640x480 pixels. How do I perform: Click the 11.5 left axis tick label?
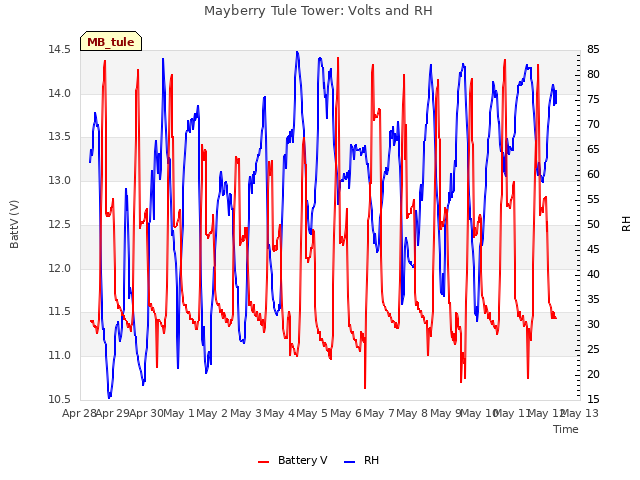[x=59, y=312]
